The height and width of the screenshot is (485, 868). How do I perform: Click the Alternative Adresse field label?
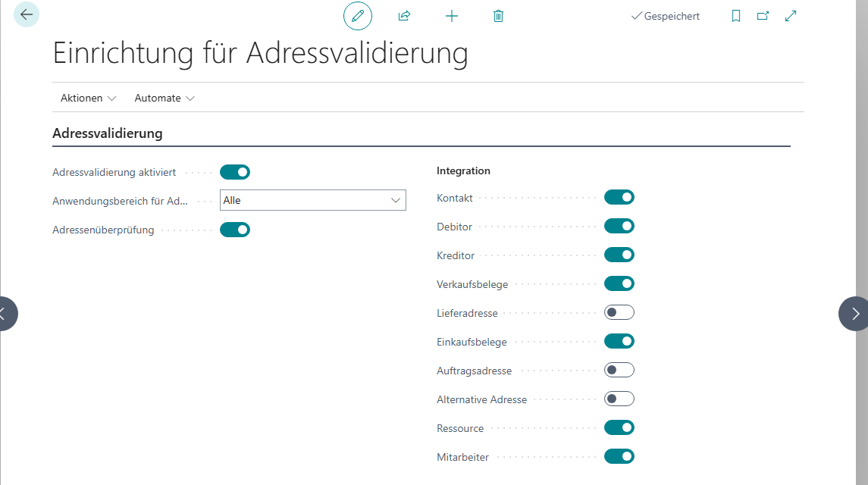[x=481, y=399]
